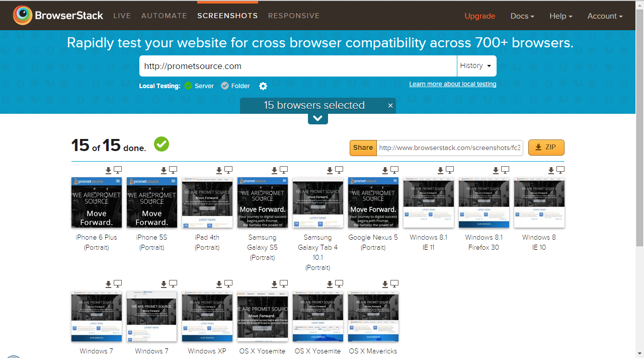Toggle the Server local testing option
The height and width of the screenshot is (358, 644).
199,86
